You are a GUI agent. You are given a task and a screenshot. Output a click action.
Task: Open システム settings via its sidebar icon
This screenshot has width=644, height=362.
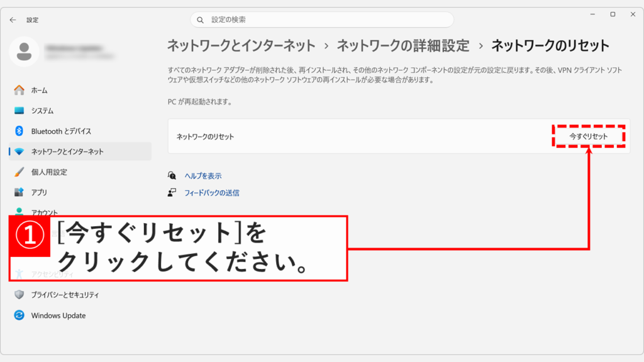click(19, 111)
